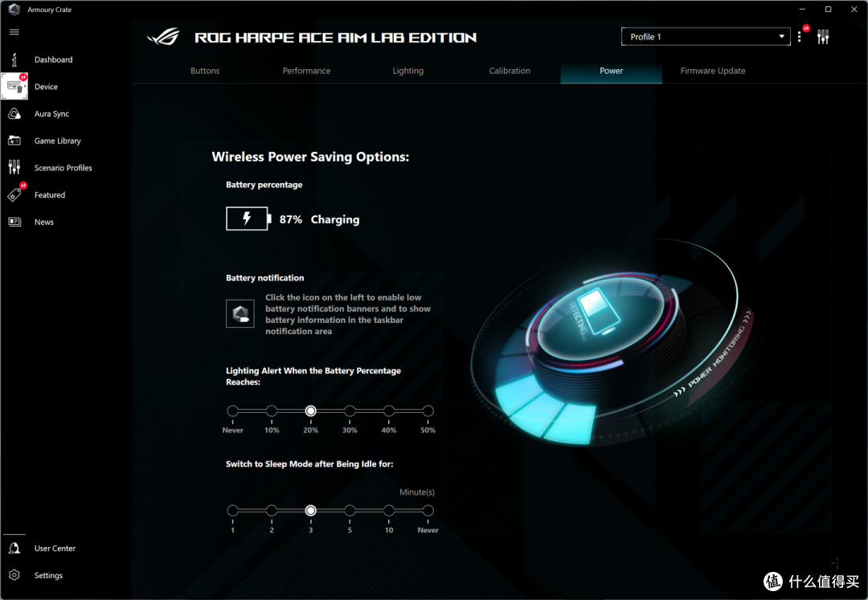
Task: Click the 20% lighting alert point
Action: pos(310,411)
